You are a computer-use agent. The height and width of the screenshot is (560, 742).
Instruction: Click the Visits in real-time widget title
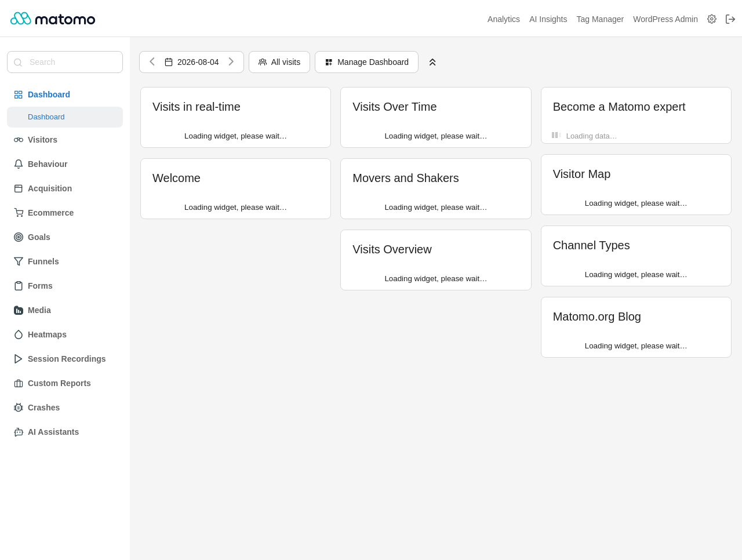tap(197, 107)
